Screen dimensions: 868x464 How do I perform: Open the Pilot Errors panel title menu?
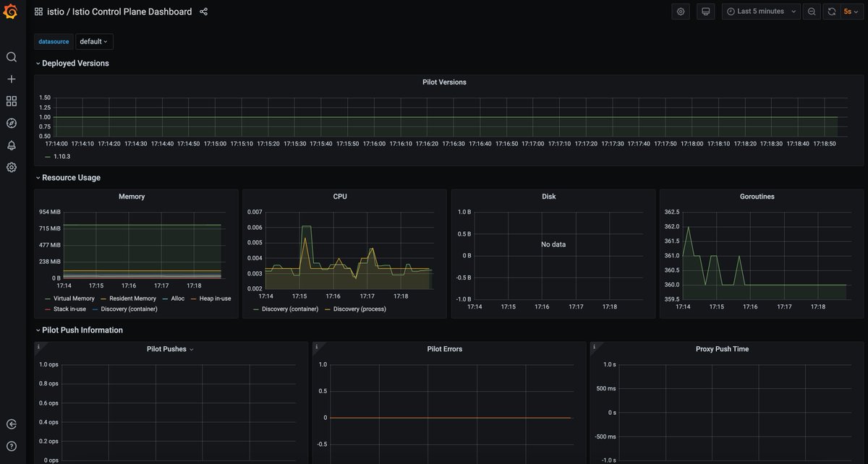click(x=445, y=349)
